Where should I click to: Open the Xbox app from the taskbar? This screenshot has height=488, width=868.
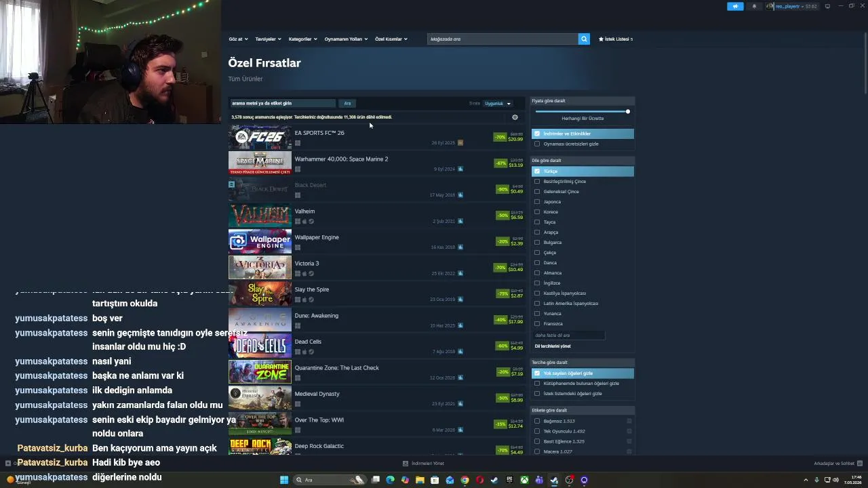(524, 480)
